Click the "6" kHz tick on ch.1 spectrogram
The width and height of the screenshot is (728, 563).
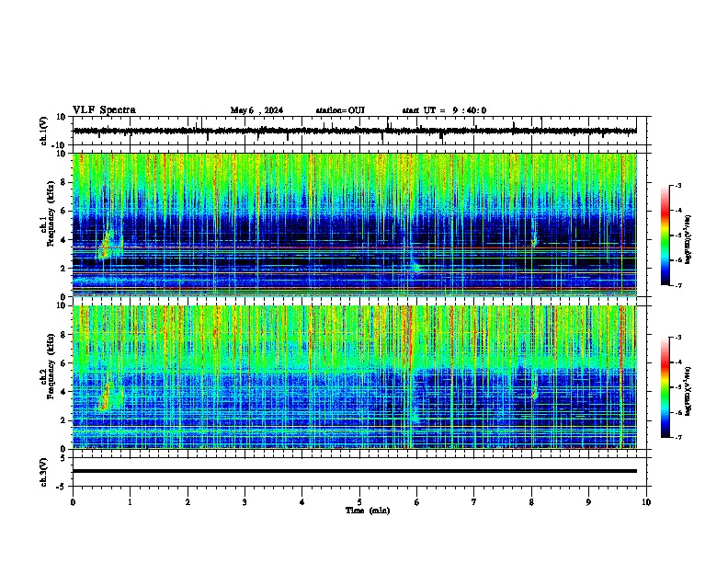(63, 211)
